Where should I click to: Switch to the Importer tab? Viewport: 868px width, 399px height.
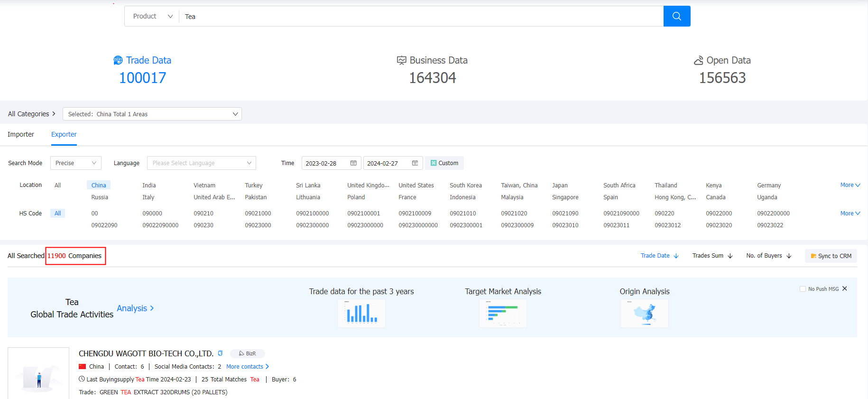21,134
